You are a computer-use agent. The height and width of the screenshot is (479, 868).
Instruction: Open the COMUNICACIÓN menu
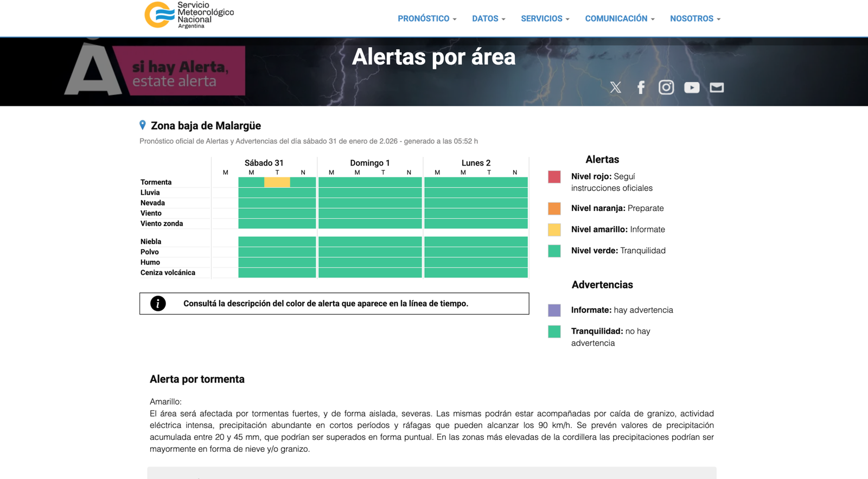click(x=620, y=18)
